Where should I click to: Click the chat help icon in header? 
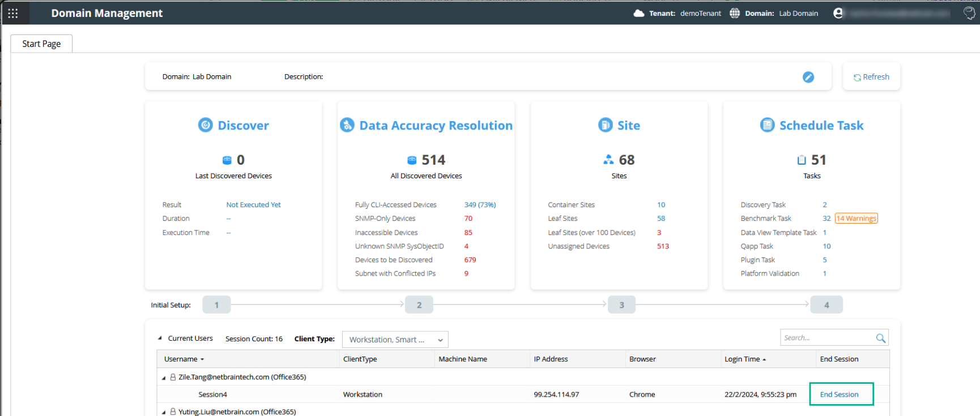point(969,13)
